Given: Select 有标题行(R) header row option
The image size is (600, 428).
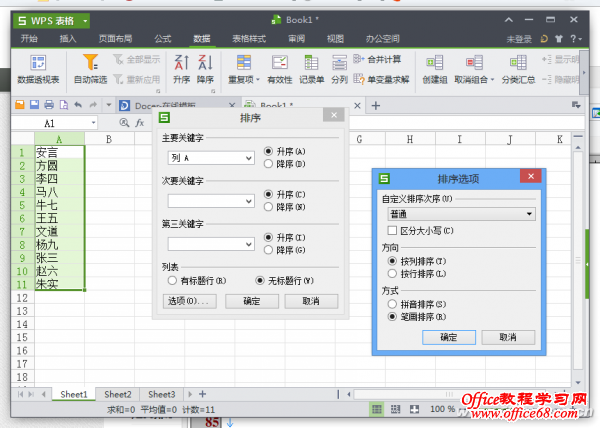Looking at the screenshot, I should click(x=172, y=281).
